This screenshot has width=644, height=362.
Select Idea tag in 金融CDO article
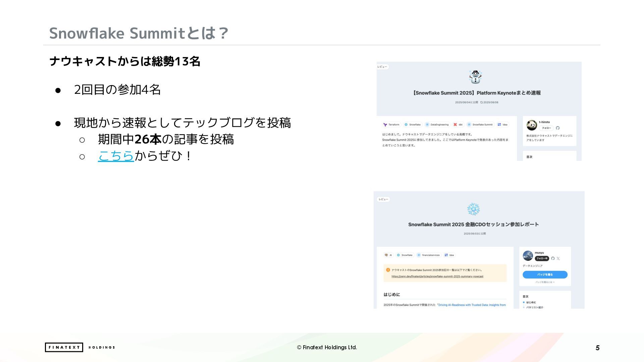pyautogui.click(x=449, y=255)
